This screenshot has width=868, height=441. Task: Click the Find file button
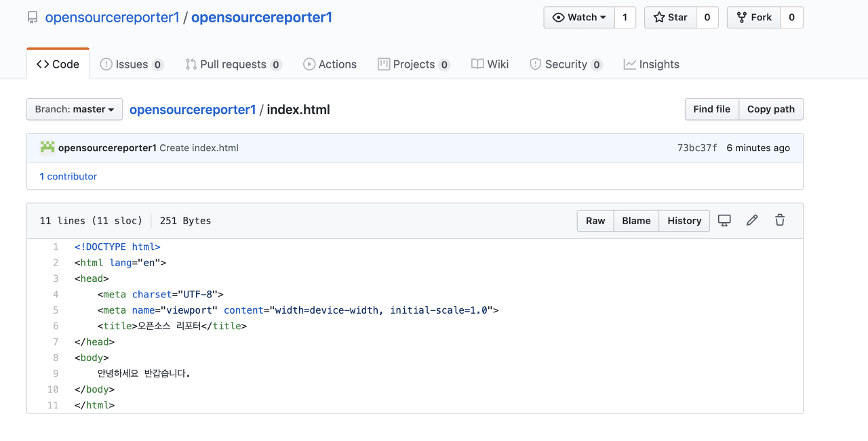[x=711, y=109]
